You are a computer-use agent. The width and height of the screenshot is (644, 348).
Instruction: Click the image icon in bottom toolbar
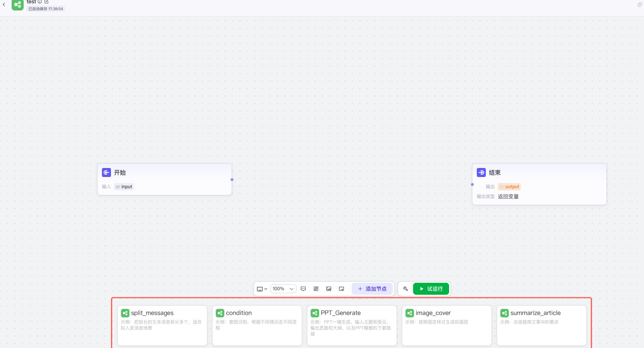(x=329, y=289)
